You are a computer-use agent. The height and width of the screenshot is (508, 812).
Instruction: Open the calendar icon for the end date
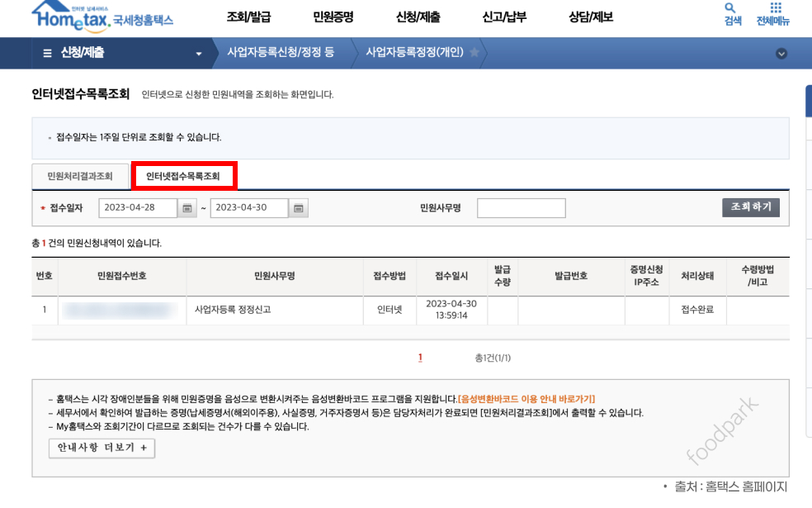296,207
